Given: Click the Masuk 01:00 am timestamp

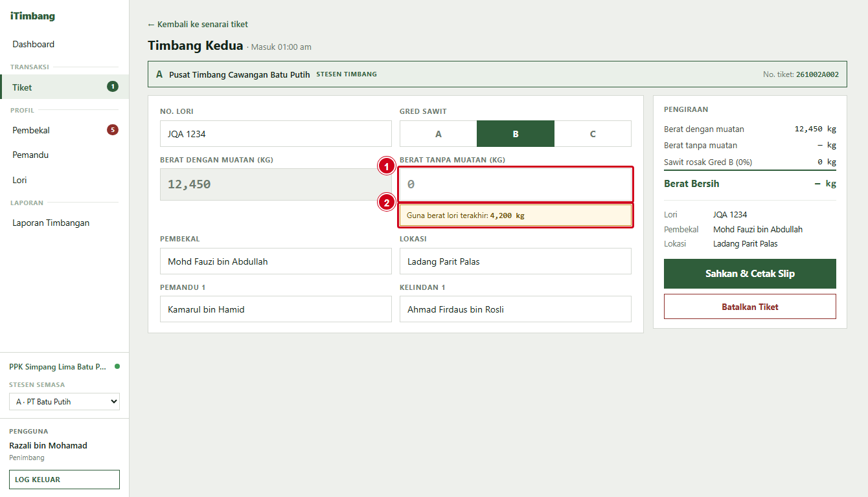Looking at the screenshot, I should click(x=281, y=47).
